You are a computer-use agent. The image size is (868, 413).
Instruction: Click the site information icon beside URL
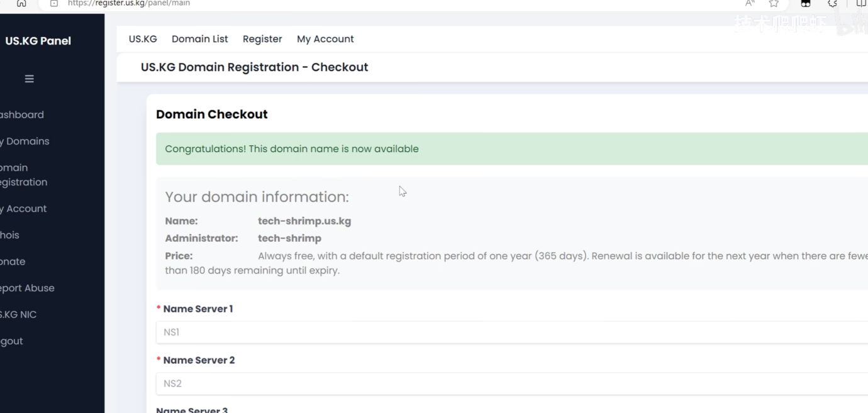tap(54, 3)
